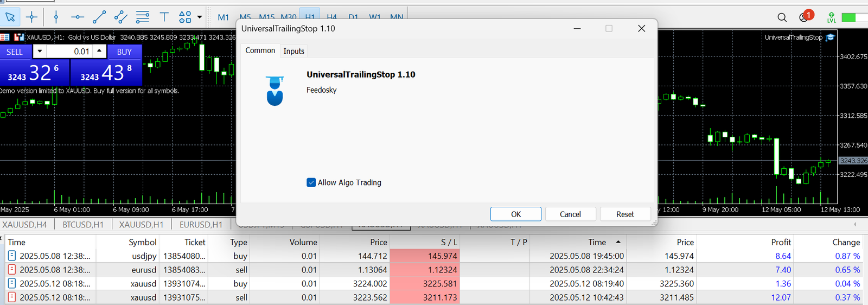The width and height of the screenshot is (868, 305).
Task: Choose the equidistant channel tool
Action: (x=120, y=17)
